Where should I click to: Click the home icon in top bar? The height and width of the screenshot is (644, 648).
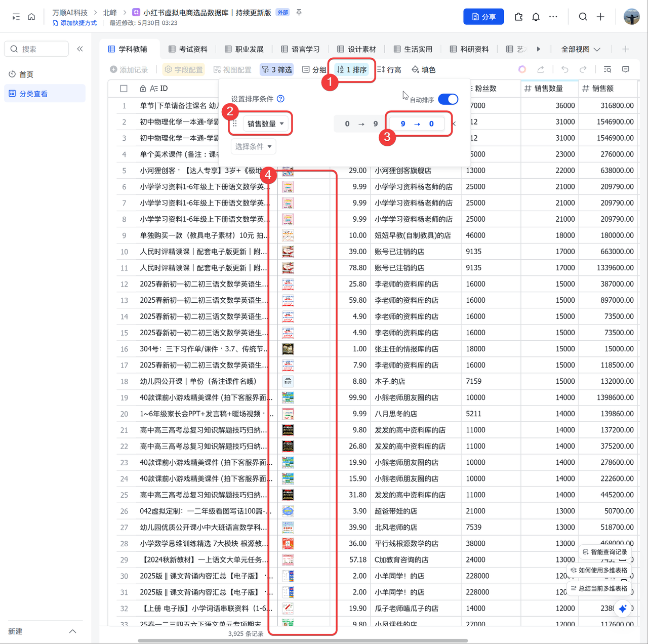pos(31,17)
